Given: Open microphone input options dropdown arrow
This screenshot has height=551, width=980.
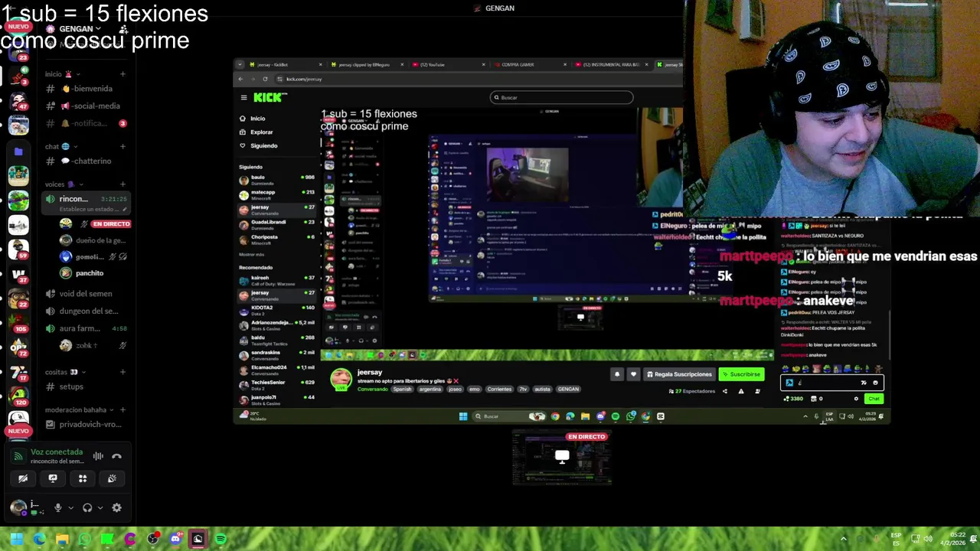Looking at the screenshot, I should pos(70,507).
